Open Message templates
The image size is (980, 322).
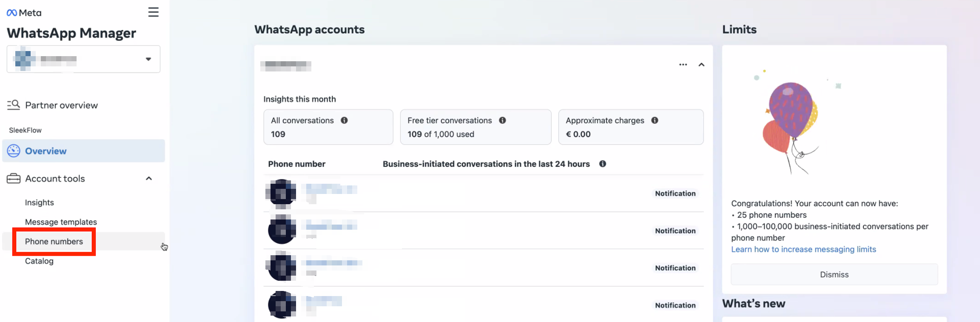click(x=61, y=222)
